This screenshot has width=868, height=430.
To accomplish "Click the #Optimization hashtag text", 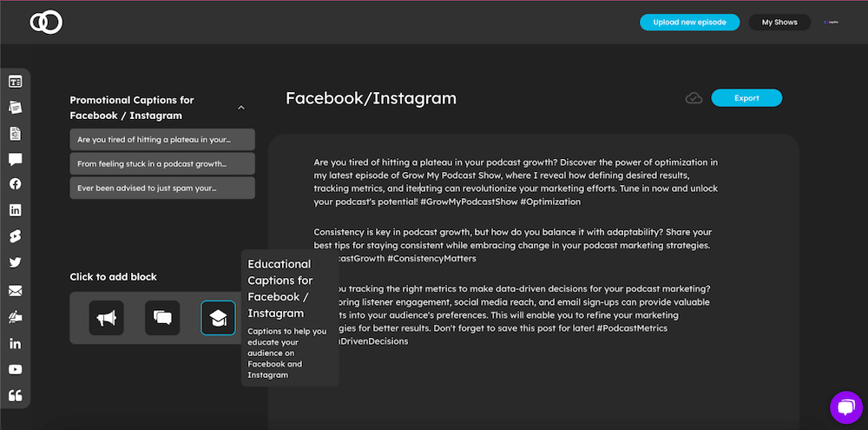I will point(550,202).
